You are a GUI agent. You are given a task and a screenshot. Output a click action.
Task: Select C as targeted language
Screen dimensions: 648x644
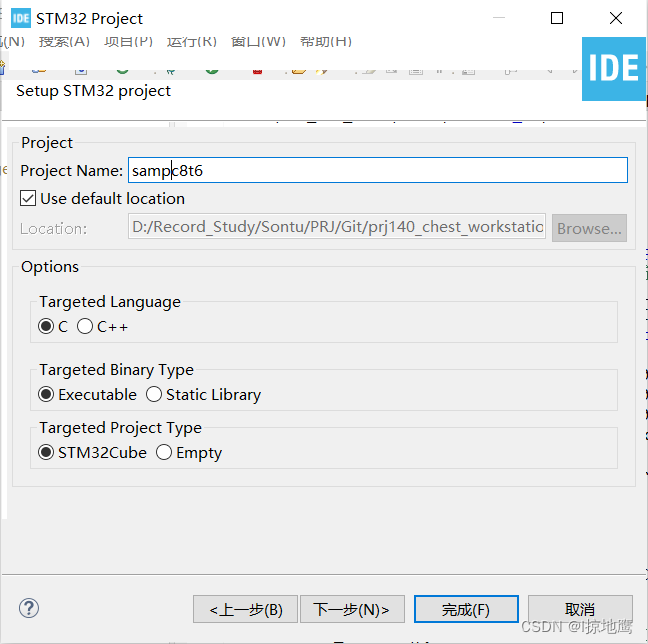46,326
